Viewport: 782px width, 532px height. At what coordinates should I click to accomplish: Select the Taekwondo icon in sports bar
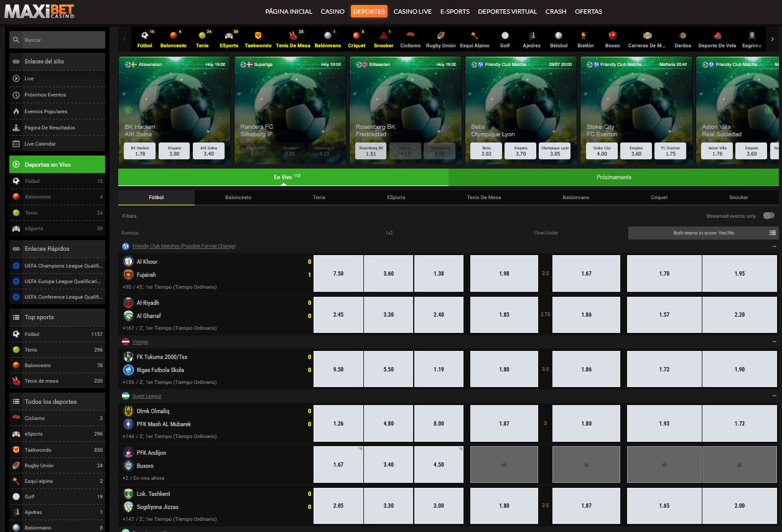click(x=258, y=36)
